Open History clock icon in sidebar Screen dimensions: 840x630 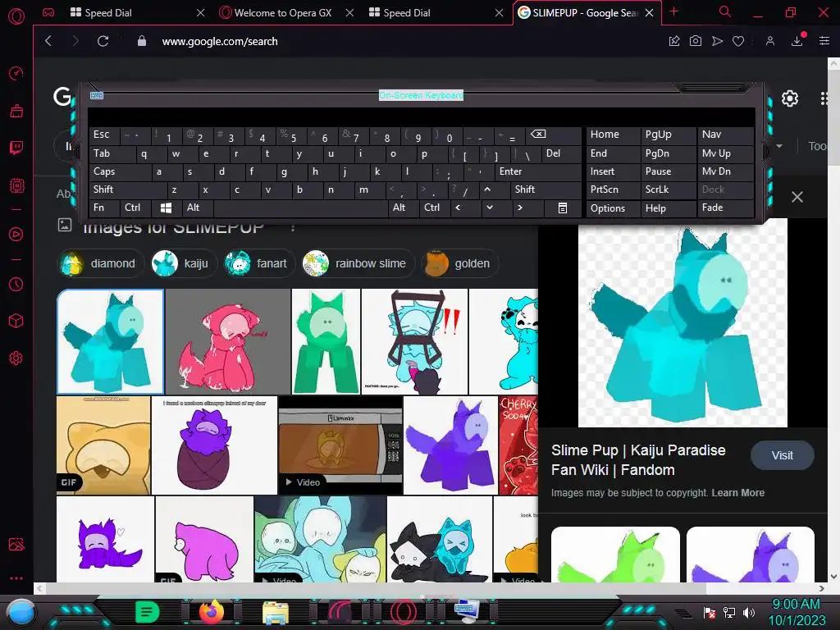[x=16, y=284]
